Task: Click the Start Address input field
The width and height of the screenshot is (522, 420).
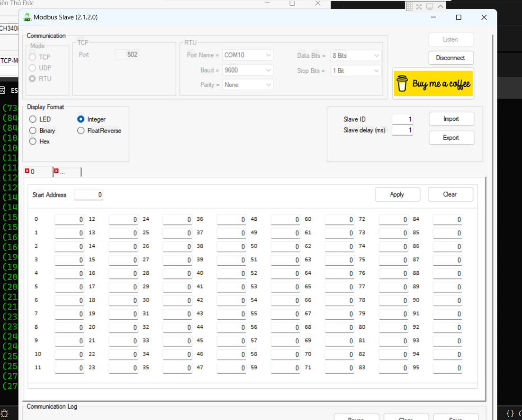Action: coord(89,195)
